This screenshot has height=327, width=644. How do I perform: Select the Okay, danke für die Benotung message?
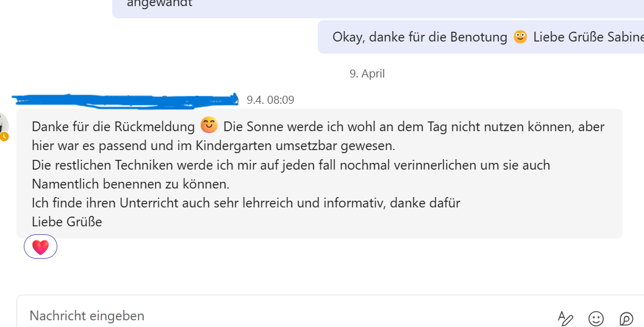(420, 37)
